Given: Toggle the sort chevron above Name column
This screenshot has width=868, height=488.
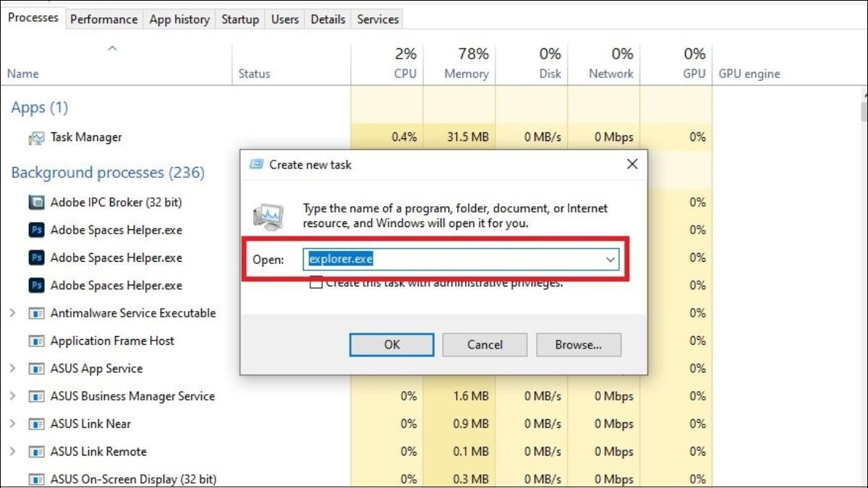Looking at the screenshot, I should (x=111, y=48).
